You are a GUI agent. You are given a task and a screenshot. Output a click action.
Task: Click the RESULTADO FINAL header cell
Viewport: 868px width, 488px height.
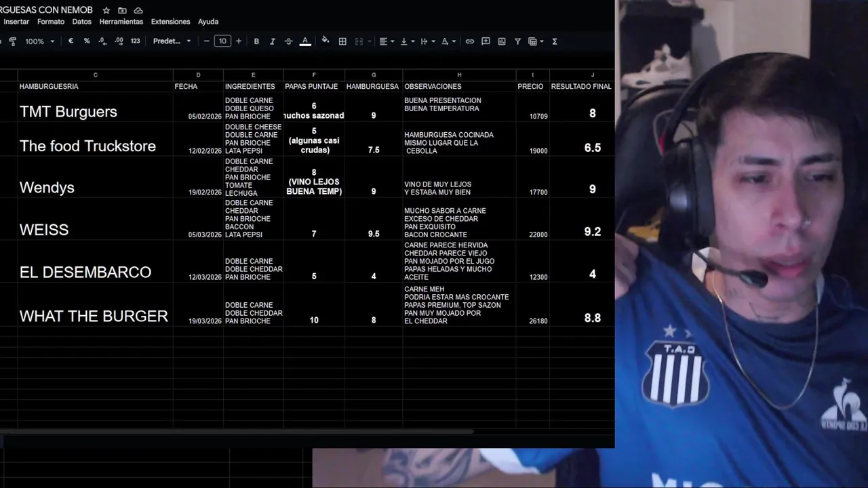click(582, 87)
